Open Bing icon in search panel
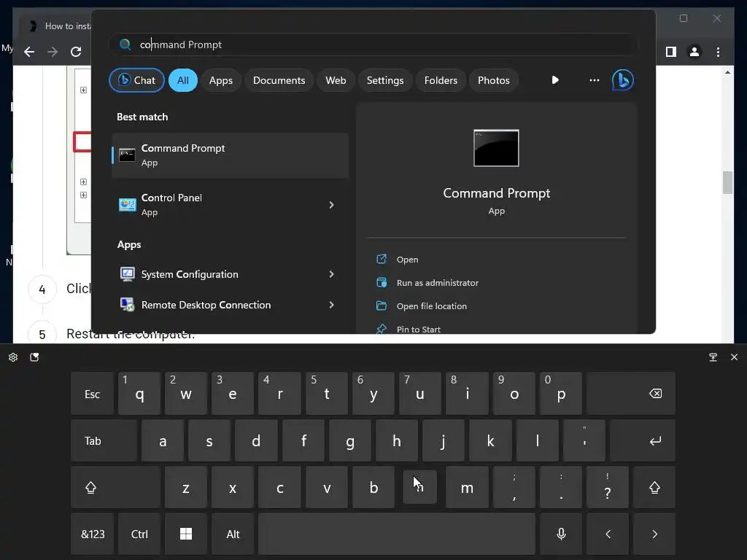 [x=623, y=80]
